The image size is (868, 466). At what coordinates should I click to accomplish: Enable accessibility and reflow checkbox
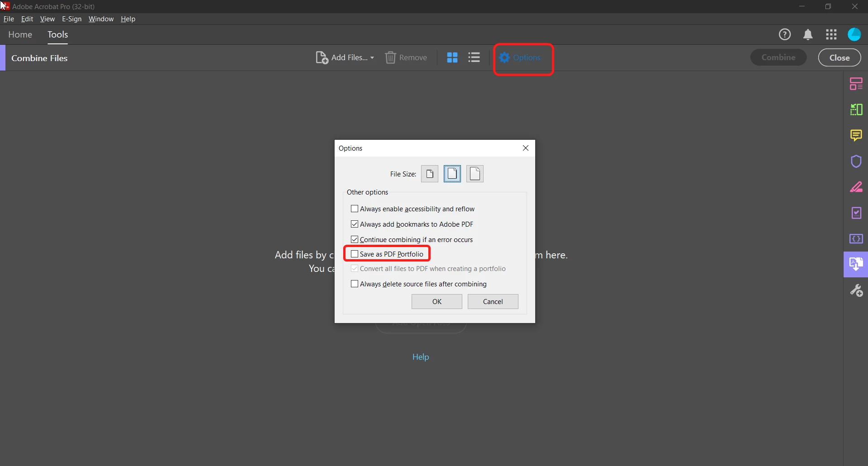pyautogui.click(x=355, y=209)
